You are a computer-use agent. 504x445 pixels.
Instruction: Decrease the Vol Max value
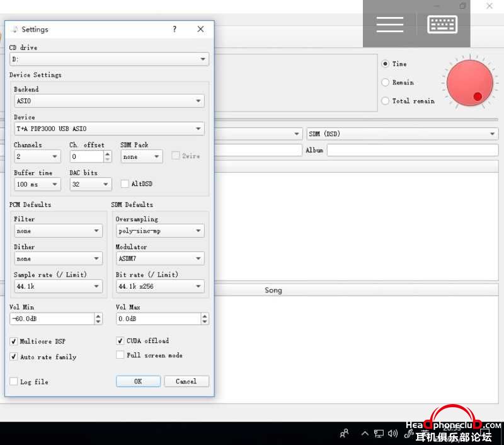coord(205,321)
